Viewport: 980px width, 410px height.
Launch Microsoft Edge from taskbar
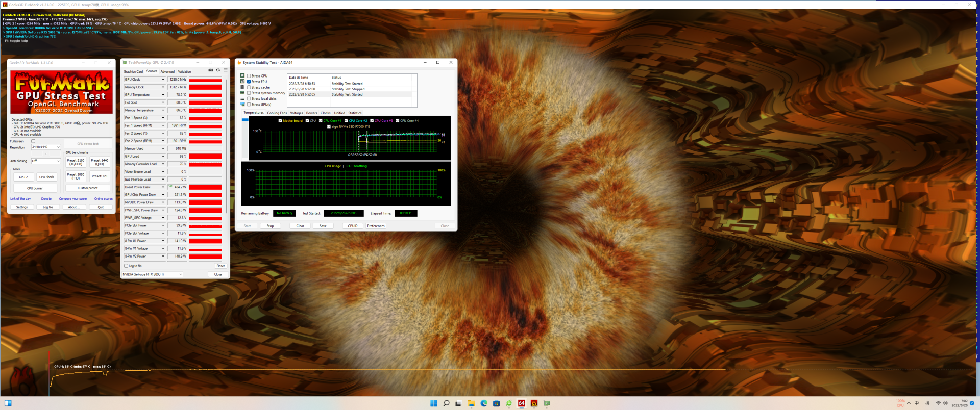(x=484, y=403)
